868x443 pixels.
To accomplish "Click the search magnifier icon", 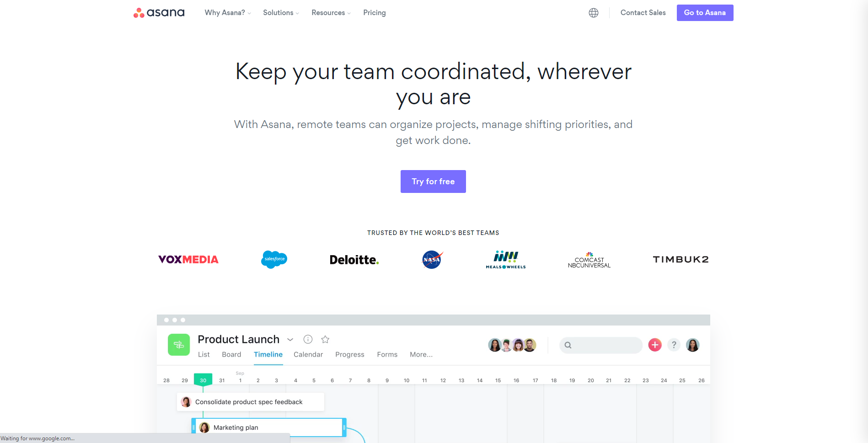I will (x=568, y=345).
